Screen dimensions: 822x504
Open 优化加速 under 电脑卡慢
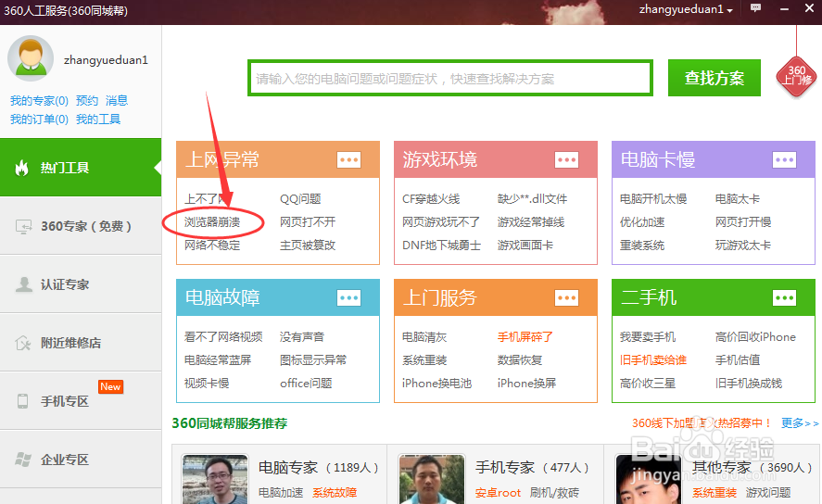point(642,222)
